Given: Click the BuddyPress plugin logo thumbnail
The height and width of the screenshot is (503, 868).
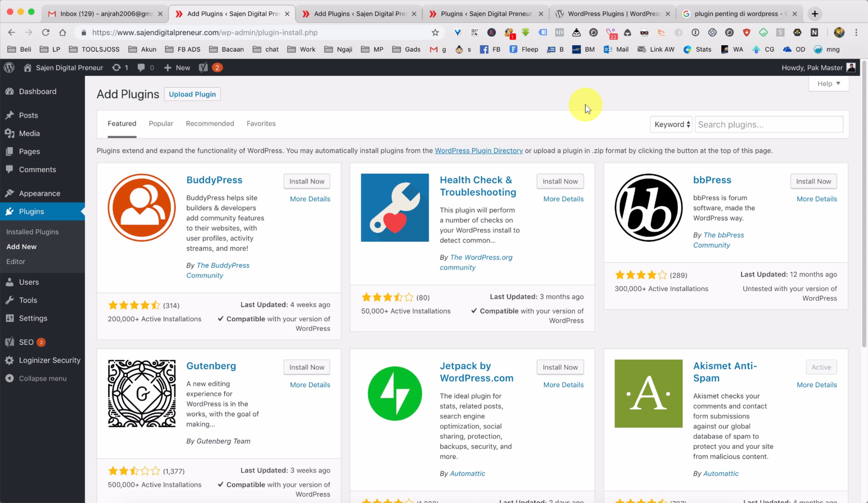Looking at the screenshot, I should (141, 207).
